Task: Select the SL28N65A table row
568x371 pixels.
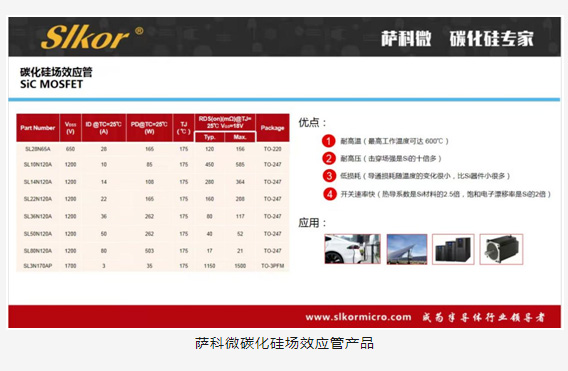Action: pyautogui.click(x=153, y=149)
